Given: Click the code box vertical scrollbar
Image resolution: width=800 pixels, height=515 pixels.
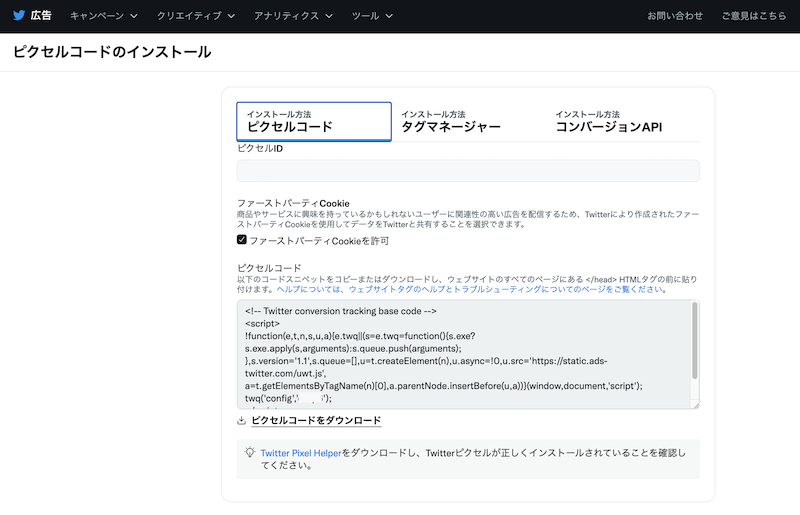Looking at the screenshot, I should click(694, 340).
